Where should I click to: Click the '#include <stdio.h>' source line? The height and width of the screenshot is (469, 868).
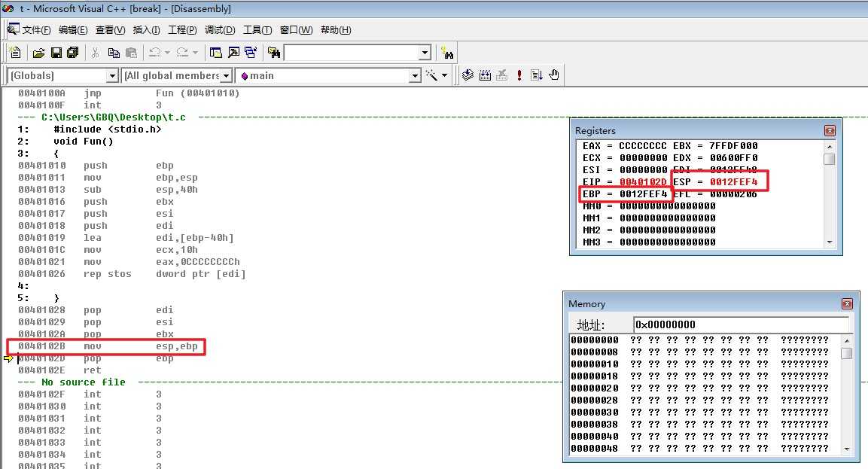coord(89,129)
